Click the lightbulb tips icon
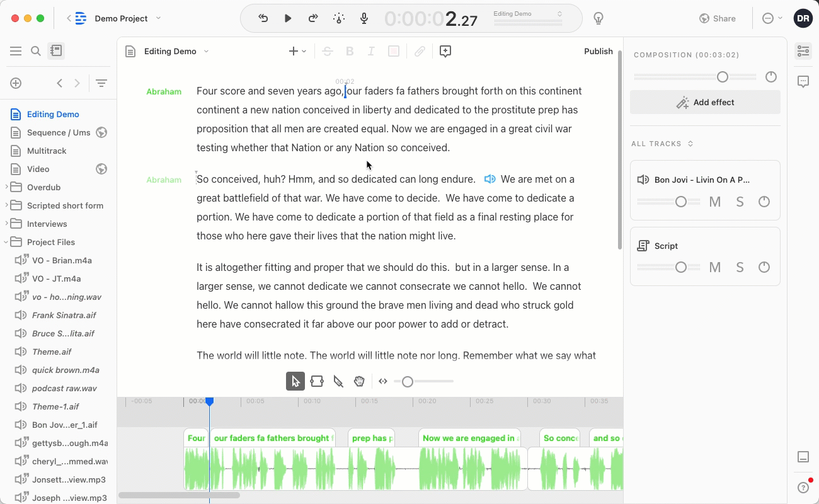Image resolution: width=819 pixels, height=504 pixels. coord(598,18)
